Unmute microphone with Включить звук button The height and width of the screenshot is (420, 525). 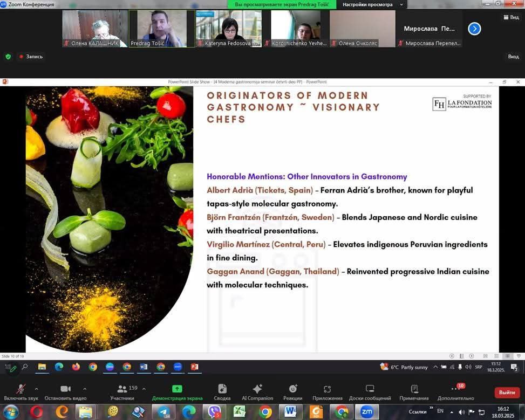click(x=21, y=389)
